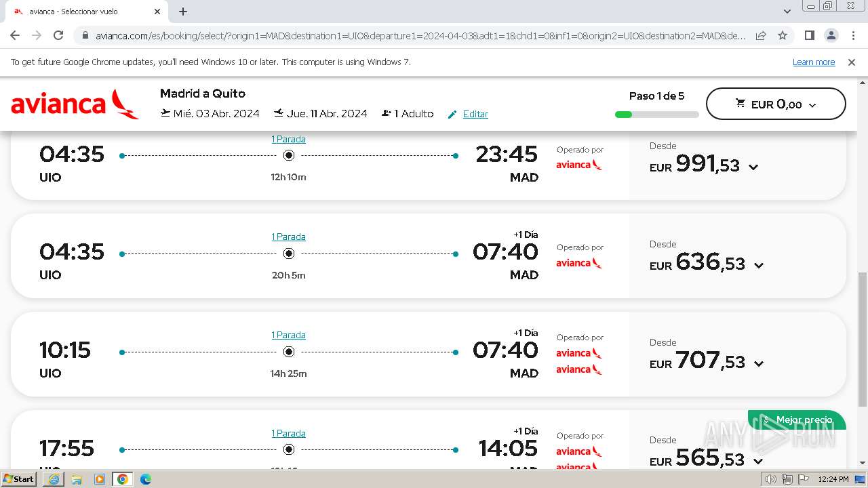
Task: Click the Paso 1 de 5 progress bar
Action: pos(656,115)
